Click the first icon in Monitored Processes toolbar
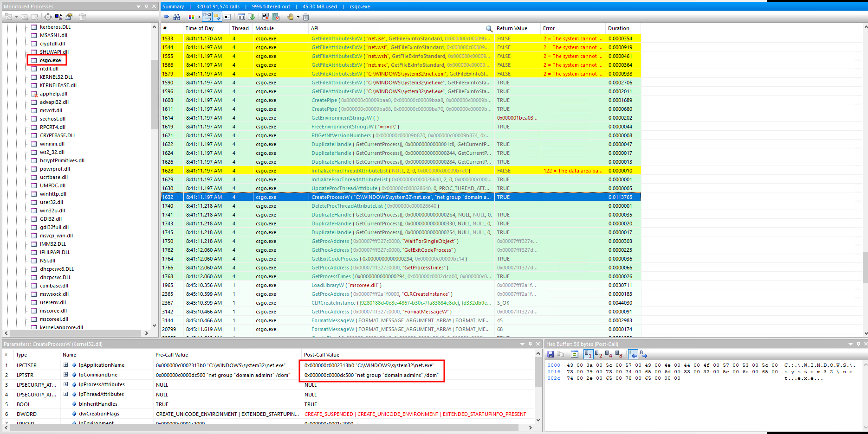This screenshot has height=434, width=868. (8, 17)
